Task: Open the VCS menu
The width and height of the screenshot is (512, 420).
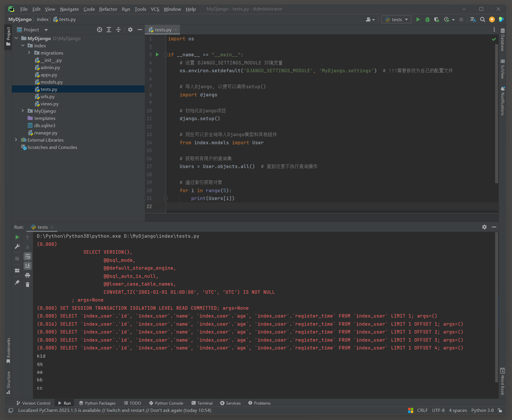Action: click(x=155, y=9)
